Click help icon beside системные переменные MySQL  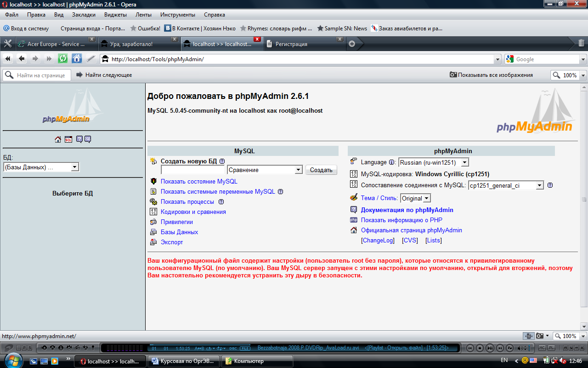[x=280, y=192]
